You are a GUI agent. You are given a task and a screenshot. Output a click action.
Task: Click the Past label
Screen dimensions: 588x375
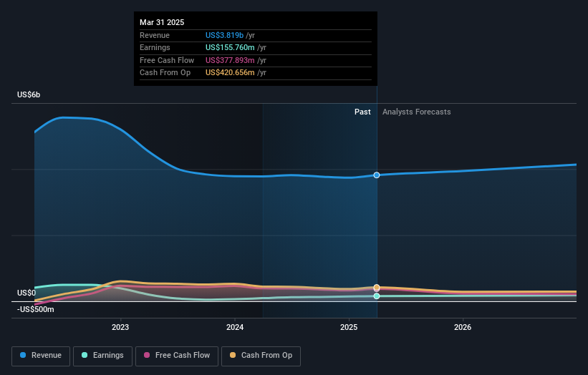coord(362,112)
